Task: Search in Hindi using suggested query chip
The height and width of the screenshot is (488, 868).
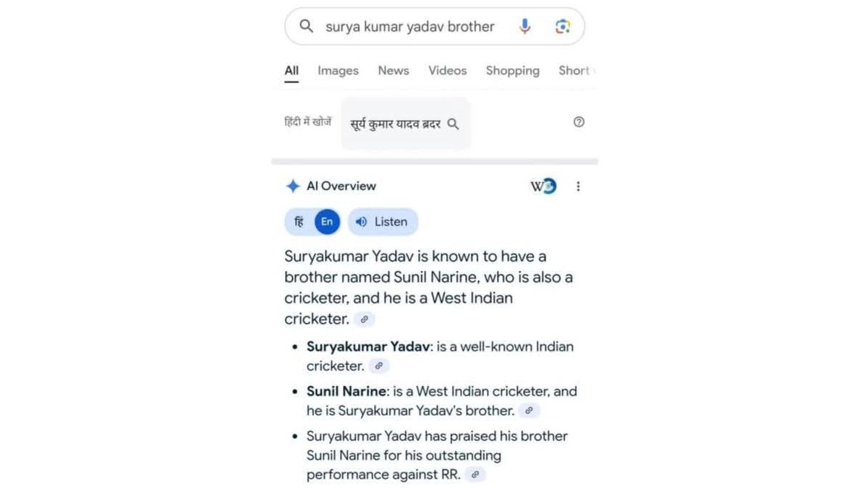Action: [x=405, y=124]
